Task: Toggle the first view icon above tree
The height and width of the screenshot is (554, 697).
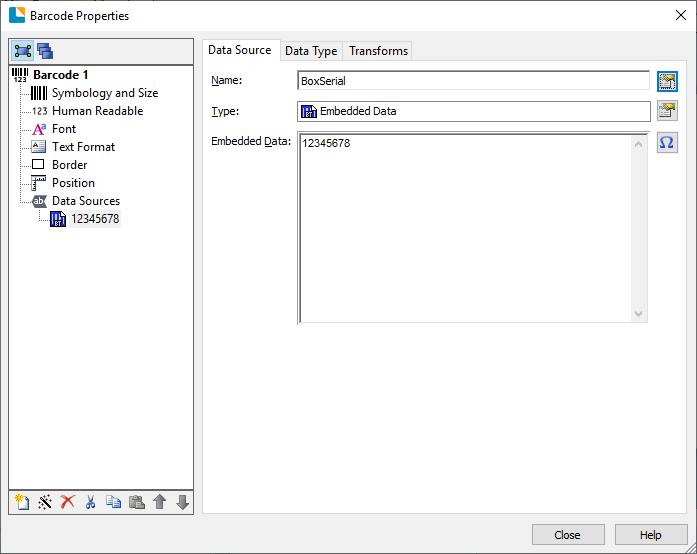Action: tap(22, 52)
